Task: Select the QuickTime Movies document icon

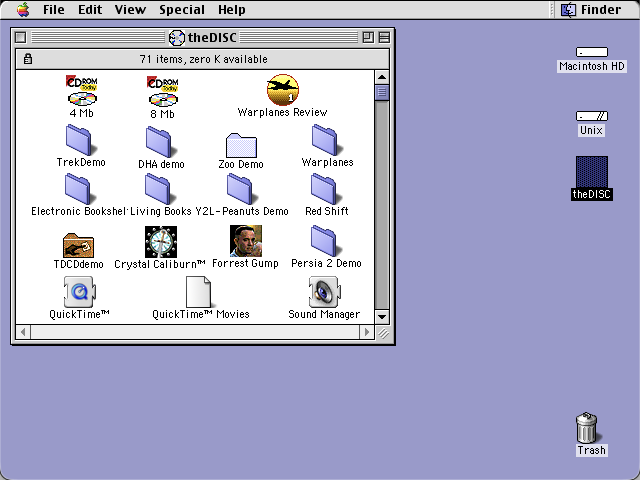Action: coord(199,291)
